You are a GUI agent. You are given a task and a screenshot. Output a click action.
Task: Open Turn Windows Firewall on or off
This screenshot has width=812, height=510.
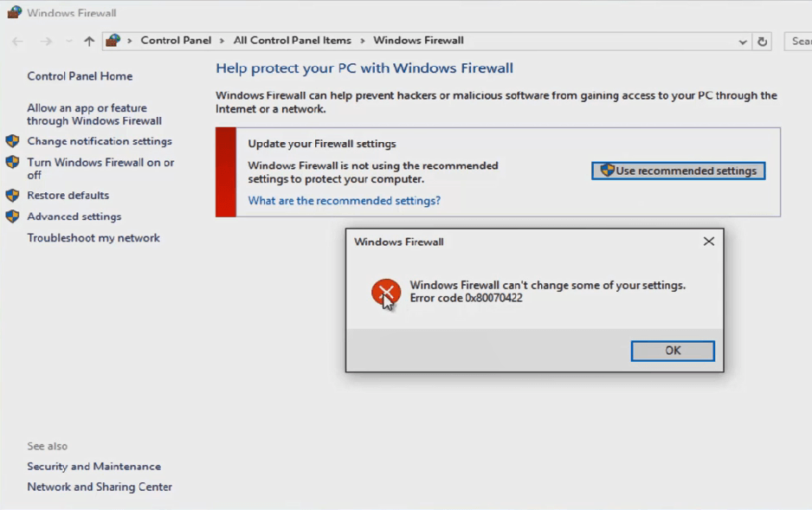[x=100, y=169]
